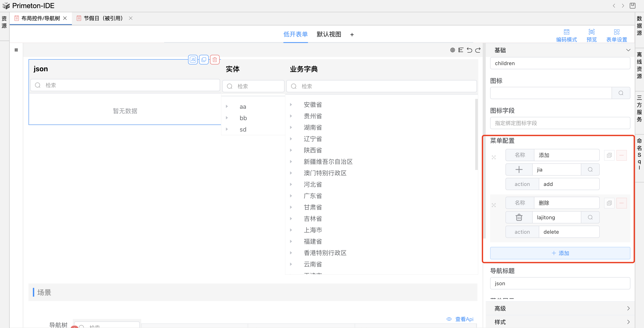Collapse the 基础 section chevron
The height and width of the screenshot is (328, 644).
628,50
